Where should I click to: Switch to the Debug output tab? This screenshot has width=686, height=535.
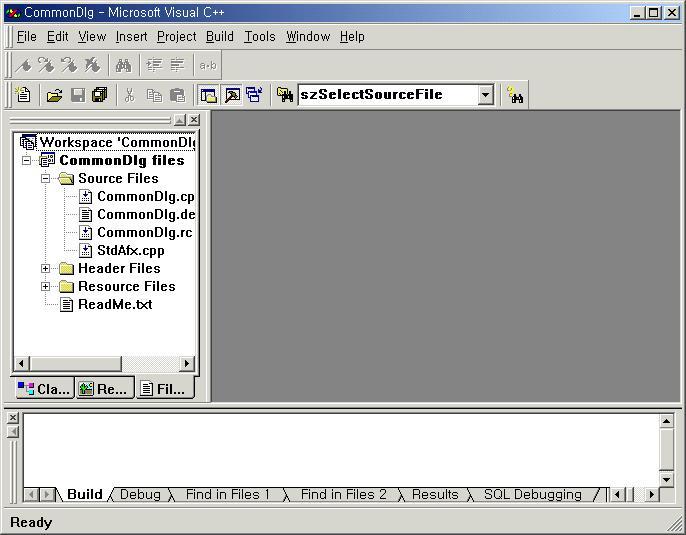point(140,494)
